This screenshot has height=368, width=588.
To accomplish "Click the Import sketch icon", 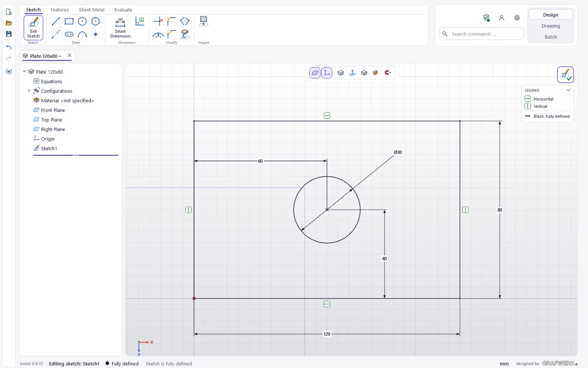I will pyautogui.click(x=204, y=21).
